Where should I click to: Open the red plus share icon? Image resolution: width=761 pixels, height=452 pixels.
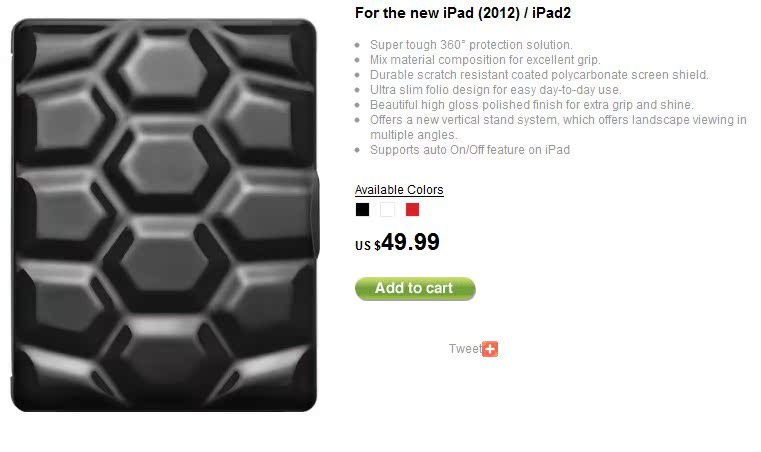[490, 349]
